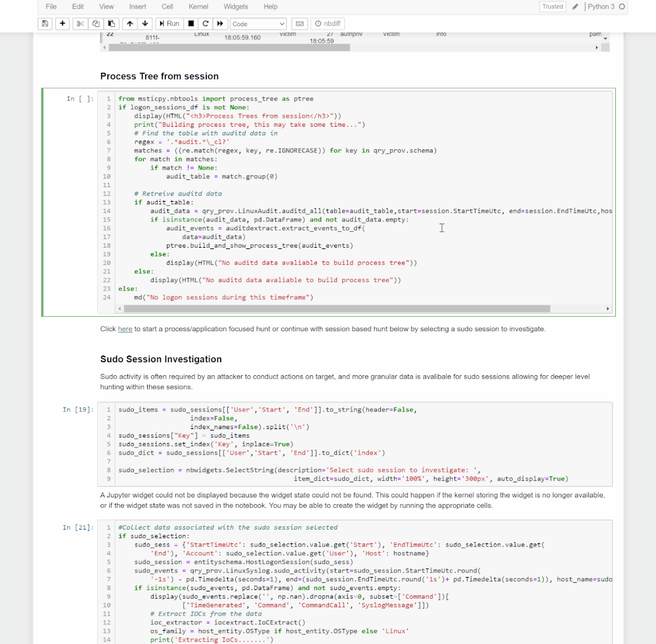Copy selected cells icon

[x=96, y=24]
